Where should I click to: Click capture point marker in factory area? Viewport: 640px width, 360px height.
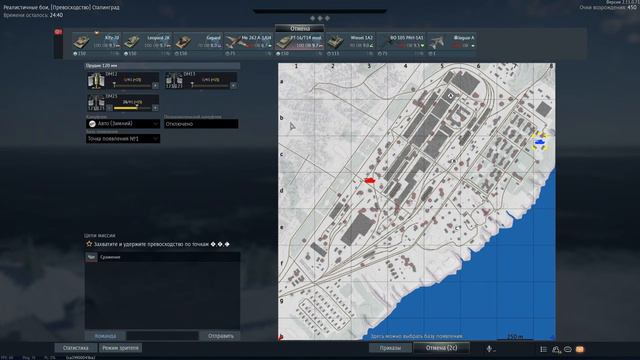click(x=451, y=96)
